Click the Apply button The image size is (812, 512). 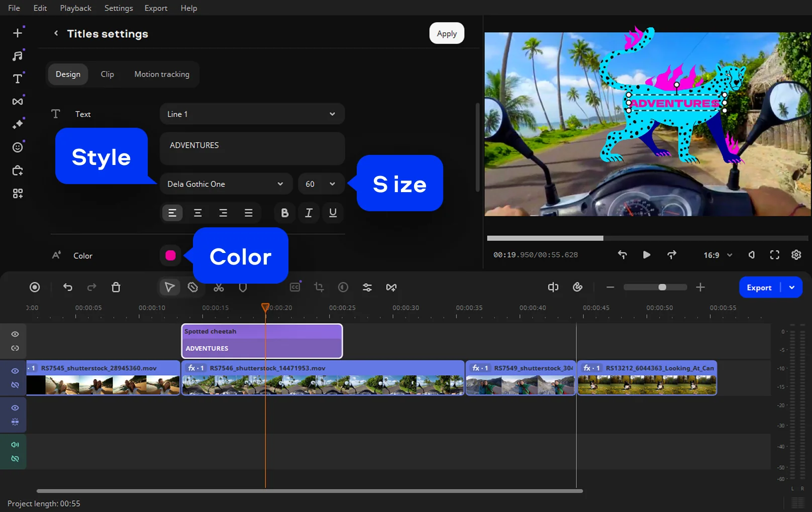(446, 33)
